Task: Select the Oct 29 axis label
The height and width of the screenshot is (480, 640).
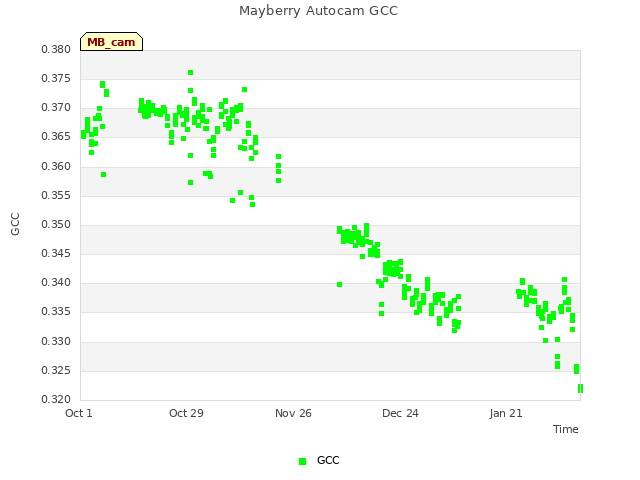Action: tap(186, 413)
